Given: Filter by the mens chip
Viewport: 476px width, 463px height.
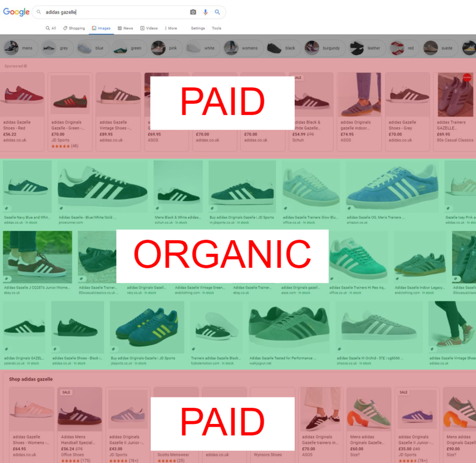Looking at the screenshot, I should (20, 48).
